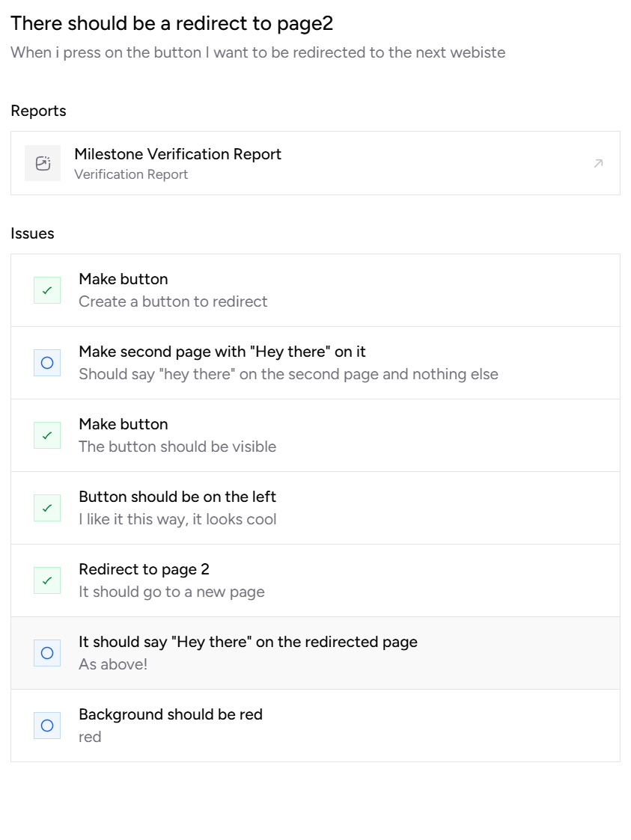Click the "There should be a redirect to page2" heading

pyautogui.click(x=171, y=23)
